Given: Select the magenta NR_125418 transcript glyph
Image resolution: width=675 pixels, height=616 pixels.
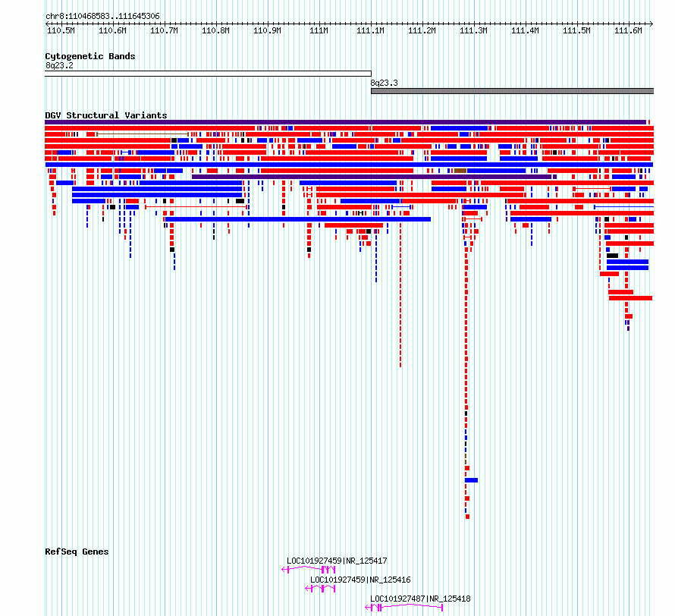Looking at the screenshot, I should click(403, 608).
